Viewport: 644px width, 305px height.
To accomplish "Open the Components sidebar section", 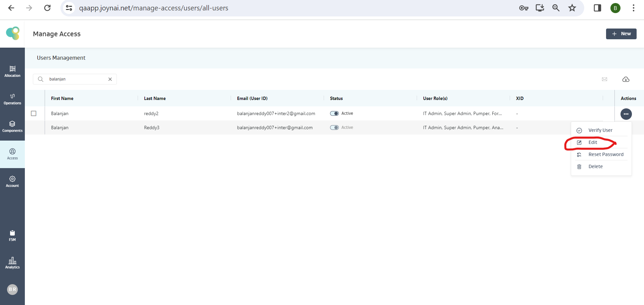I will (12, 126).
